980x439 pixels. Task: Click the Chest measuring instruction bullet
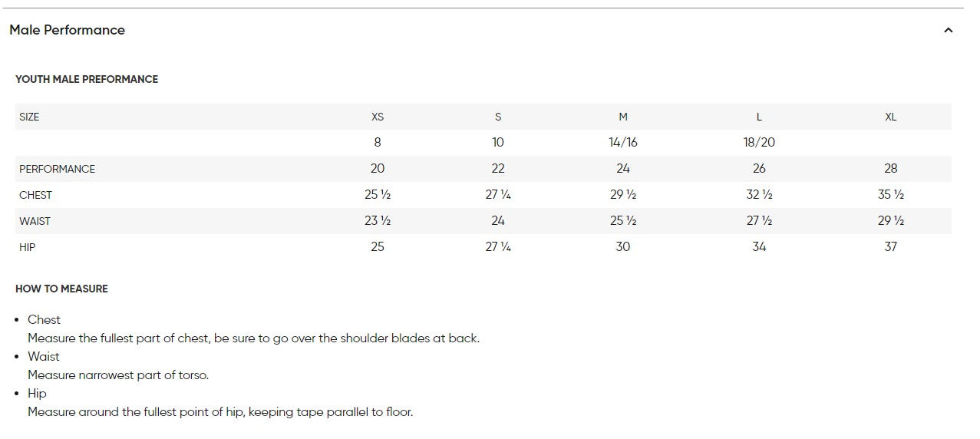(x=44, y=319)
